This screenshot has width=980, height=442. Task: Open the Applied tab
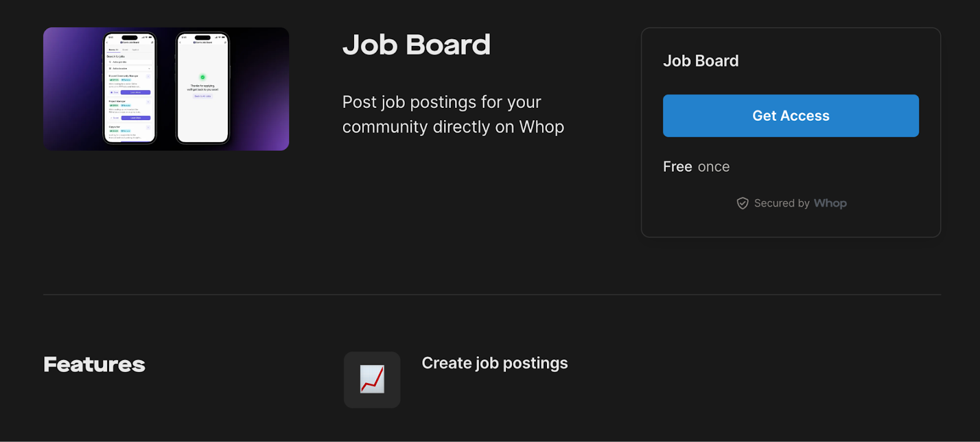136,50
